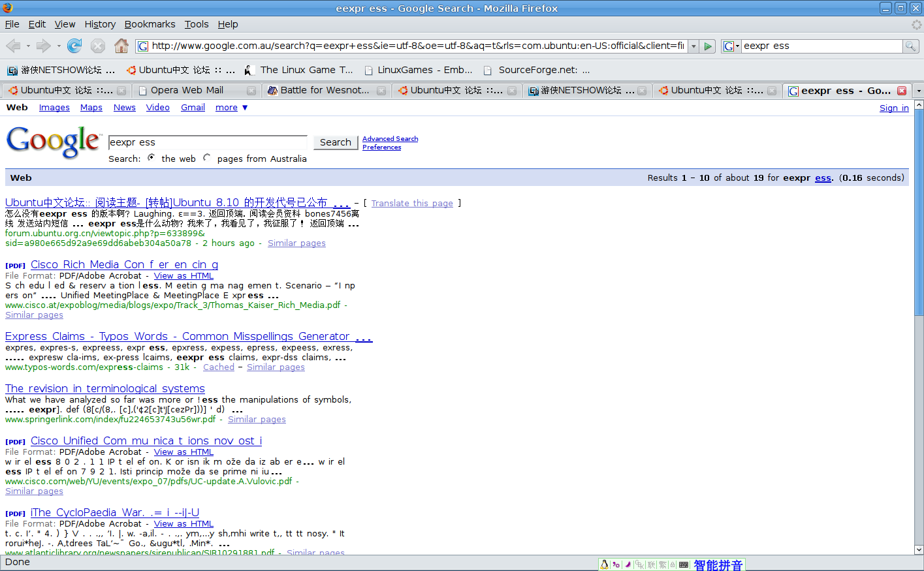The height and width of the screenshot is (571, 924).
Task: Open Express Claims Typos Words result
Action: click(x=189, y=336)
